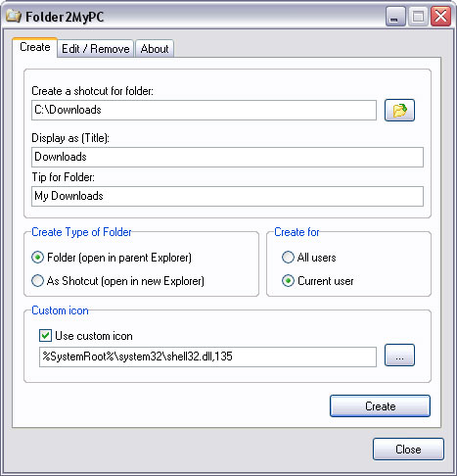The height and width of the screenshot is (476, 457).
Task: Open icon picker with the ellipsis button
Action: (x=399, y=356)
